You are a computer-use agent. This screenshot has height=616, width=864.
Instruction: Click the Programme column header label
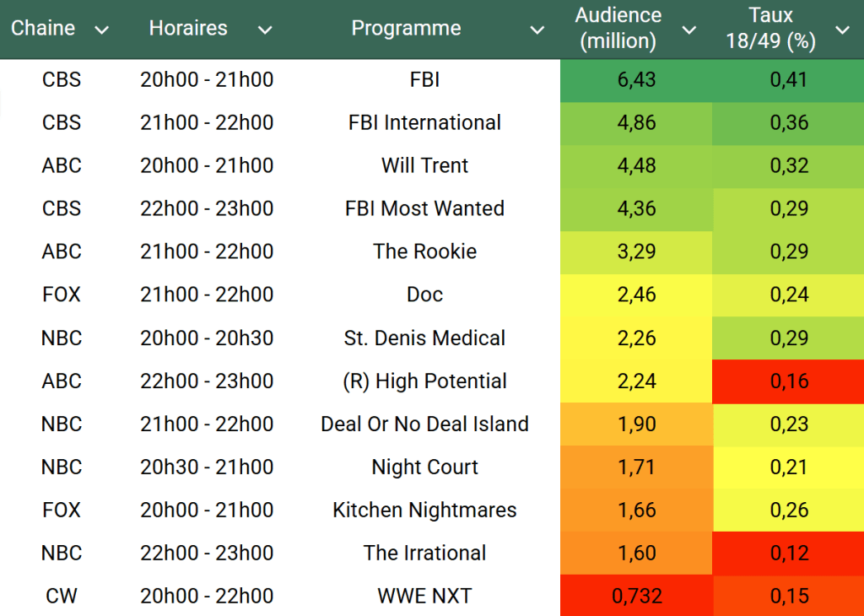(406, 29)
